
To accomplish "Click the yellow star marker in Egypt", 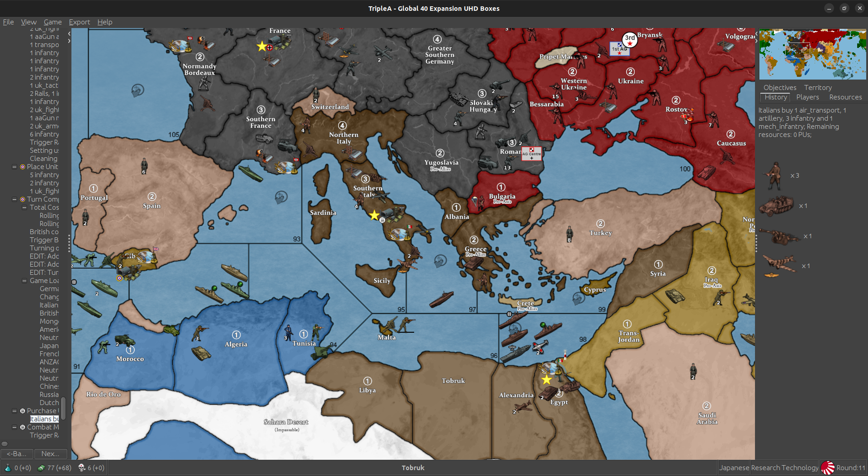I will 547,379.
